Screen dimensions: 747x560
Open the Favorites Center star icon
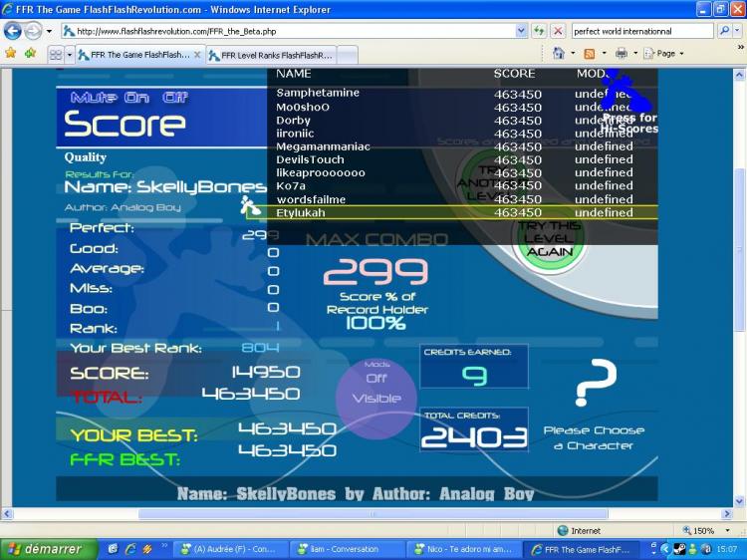[11, 53]
